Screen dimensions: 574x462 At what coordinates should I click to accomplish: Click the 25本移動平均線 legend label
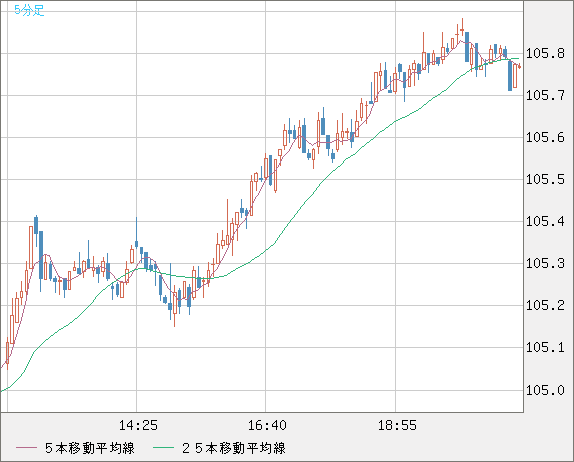pyautogui.click(x=234, y=448)
